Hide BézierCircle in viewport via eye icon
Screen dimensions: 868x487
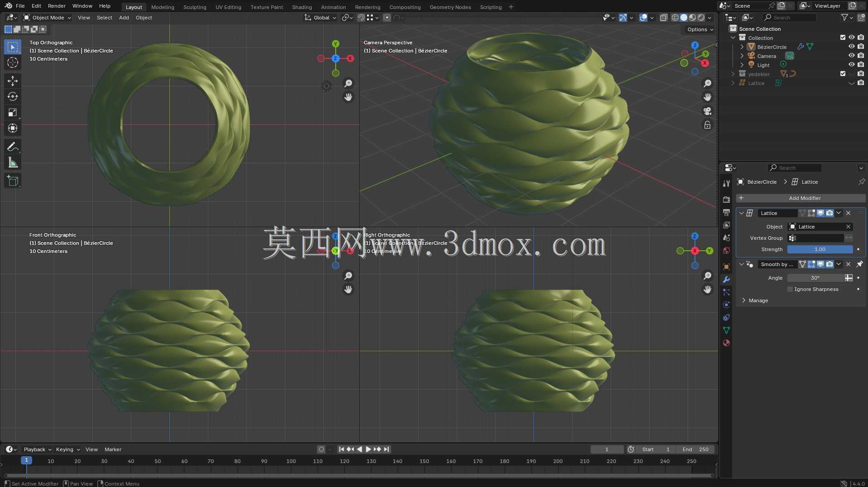[x=851, y=47]
